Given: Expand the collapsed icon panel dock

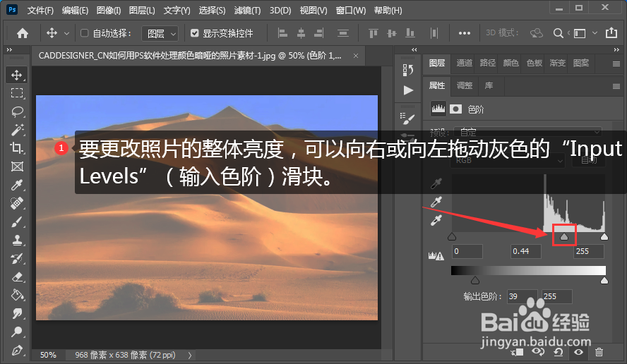Looking at the screenshot, I should [x=414, y=49].
